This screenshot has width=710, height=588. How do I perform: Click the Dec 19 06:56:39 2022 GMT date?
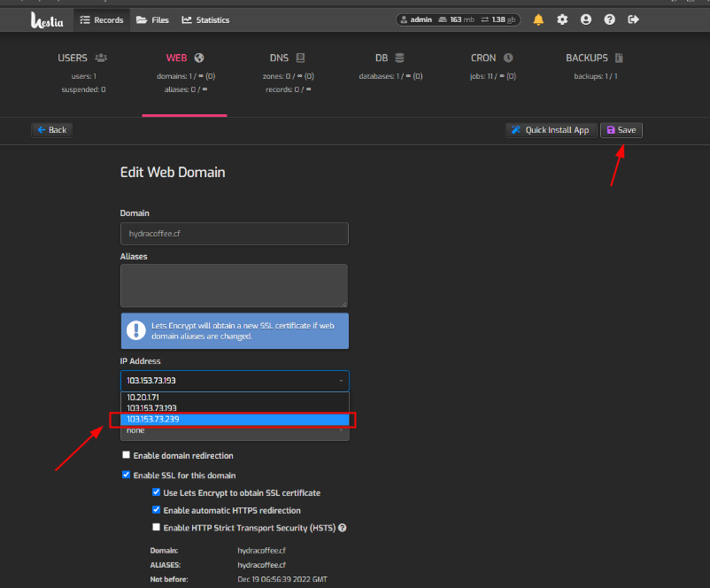click(282, 579)
